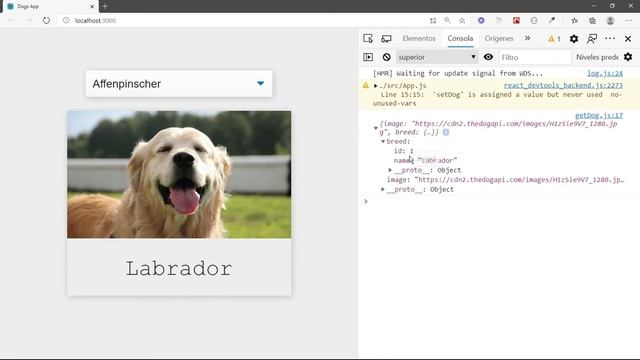Collapse the logged image object
The width and height of the screenshot is (640, 360).
tap(376, 128)
